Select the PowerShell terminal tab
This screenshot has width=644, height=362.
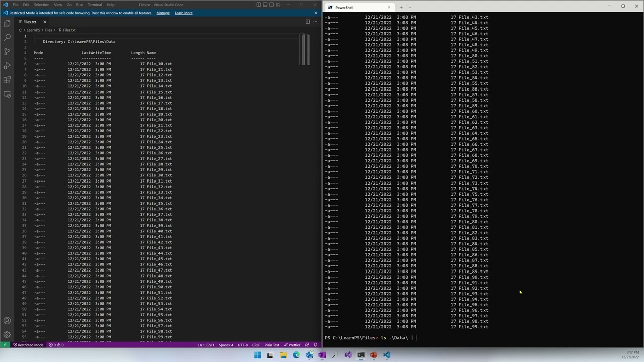tap(359, 7)
